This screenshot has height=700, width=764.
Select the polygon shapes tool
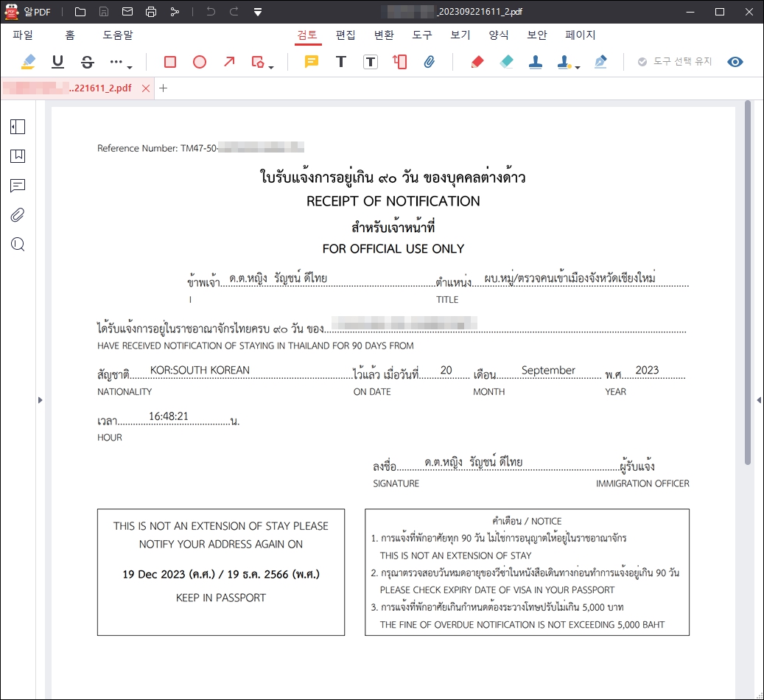coord(258,62)
